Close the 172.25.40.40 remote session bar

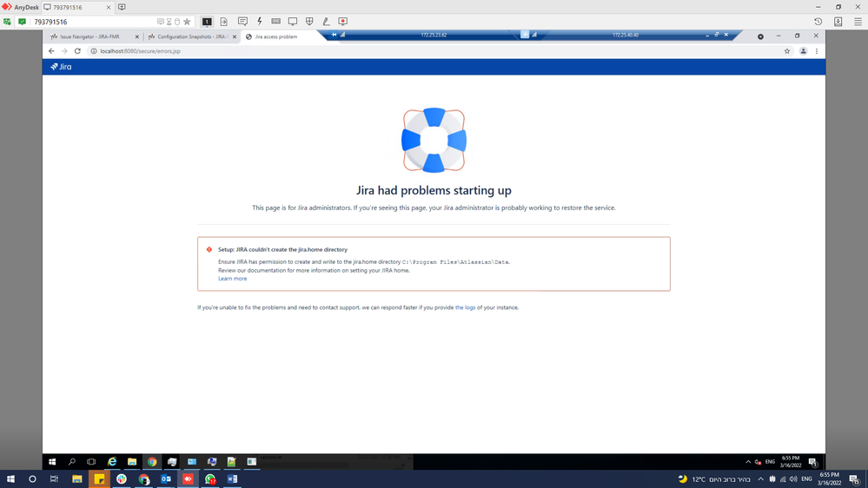(x=726, y=35)
